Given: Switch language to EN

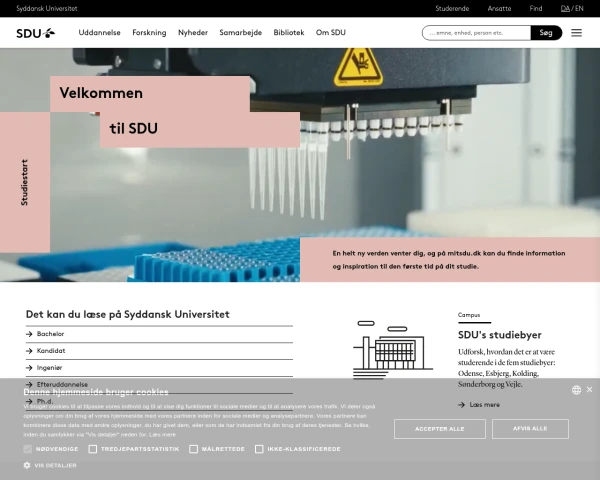Looking at the screenshot, I should [579, 8].
